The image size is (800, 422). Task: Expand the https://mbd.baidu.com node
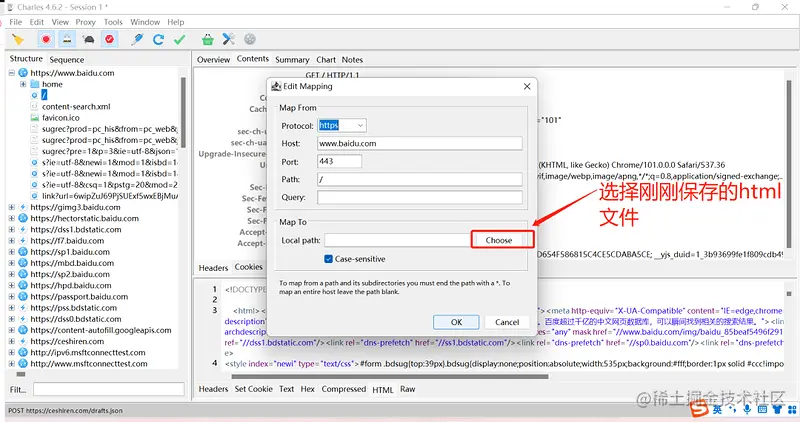pyautogui.click(x=11, y=263)
